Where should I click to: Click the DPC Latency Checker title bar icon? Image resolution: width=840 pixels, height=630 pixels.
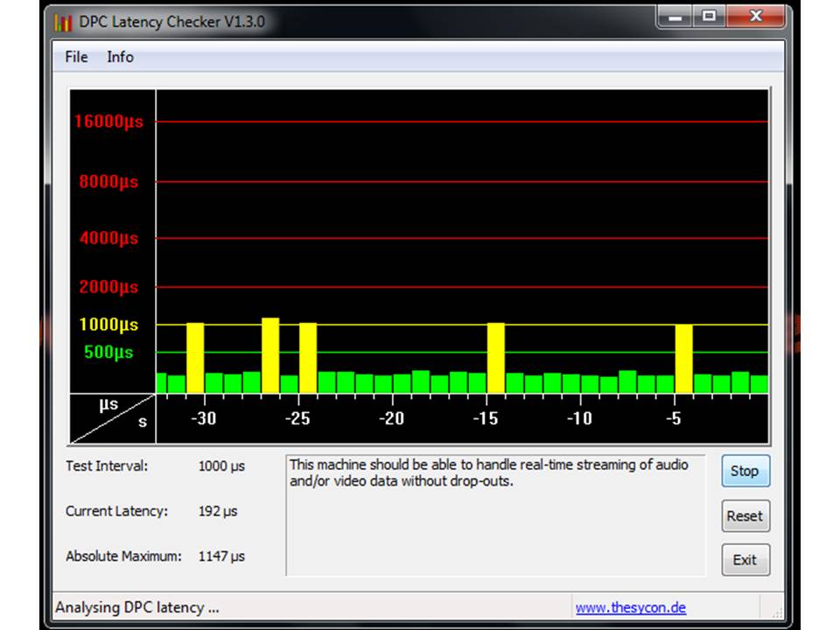tap(63, 23)
